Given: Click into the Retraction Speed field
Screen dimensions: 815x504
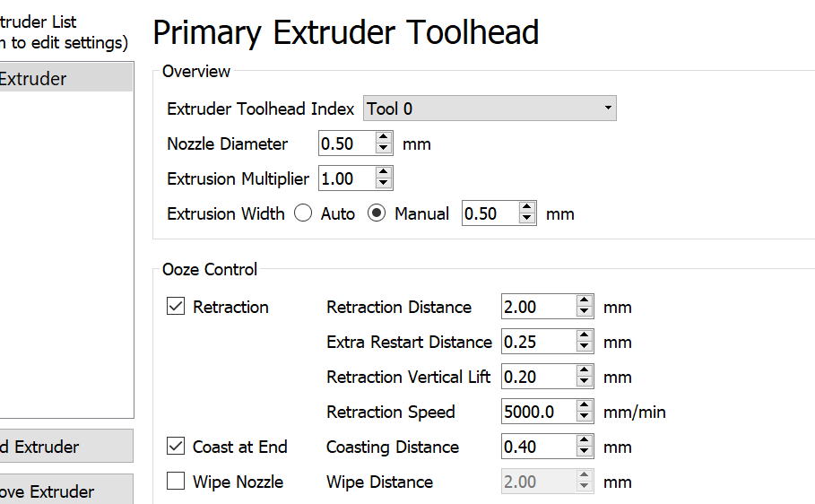Looking at the screenshot, I should click(539, 412).
